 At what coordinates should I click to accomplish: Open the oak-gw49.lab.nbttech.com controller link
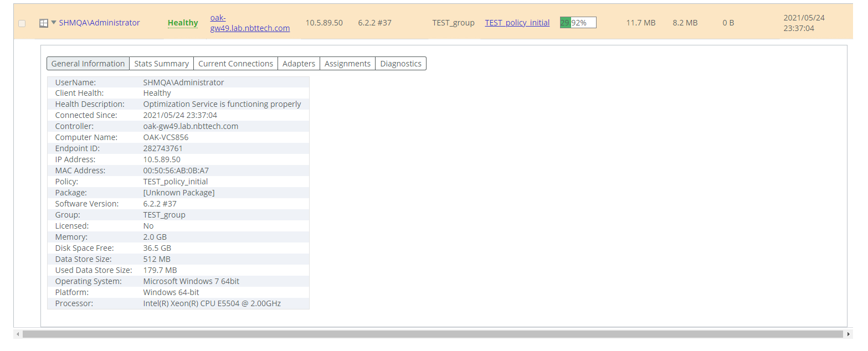coord(249,23)
